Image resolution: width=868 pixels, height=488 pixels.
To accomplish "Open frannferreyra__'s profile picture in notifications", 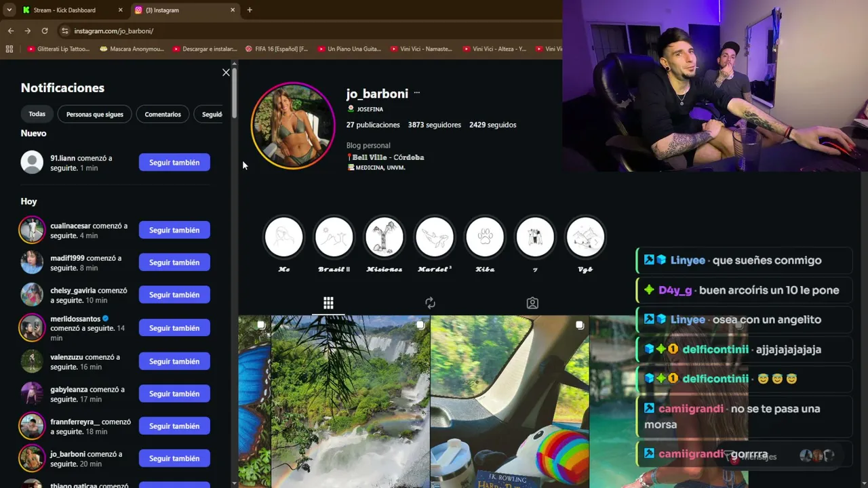I will 32,426.
